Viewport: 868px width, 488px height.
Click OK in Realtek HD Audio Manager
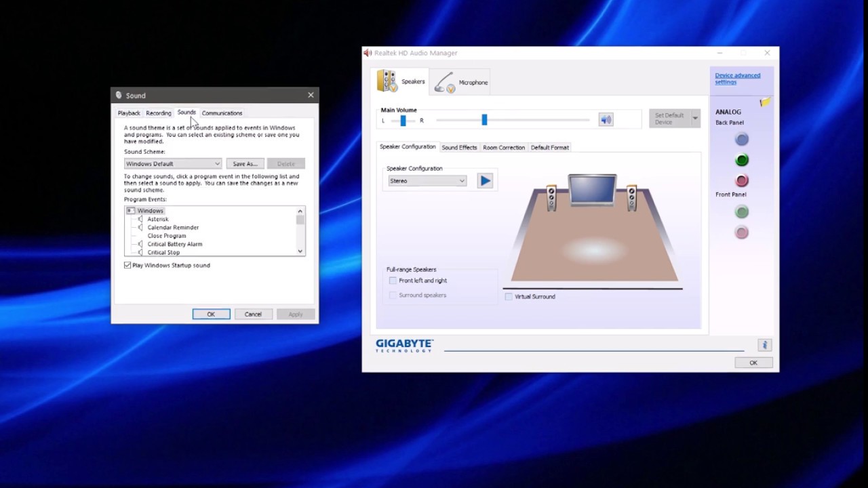pyautogui.click(x=753, y=363)
